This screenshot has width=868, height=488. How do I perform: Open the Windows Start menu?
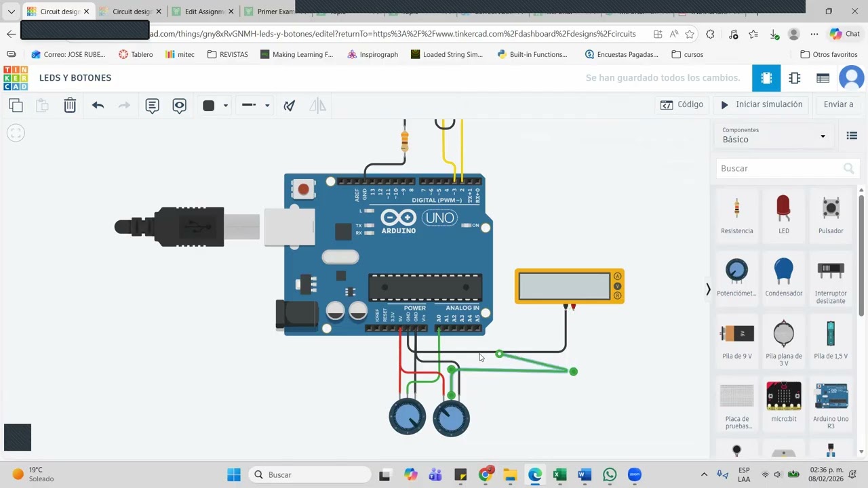(234, 474)
